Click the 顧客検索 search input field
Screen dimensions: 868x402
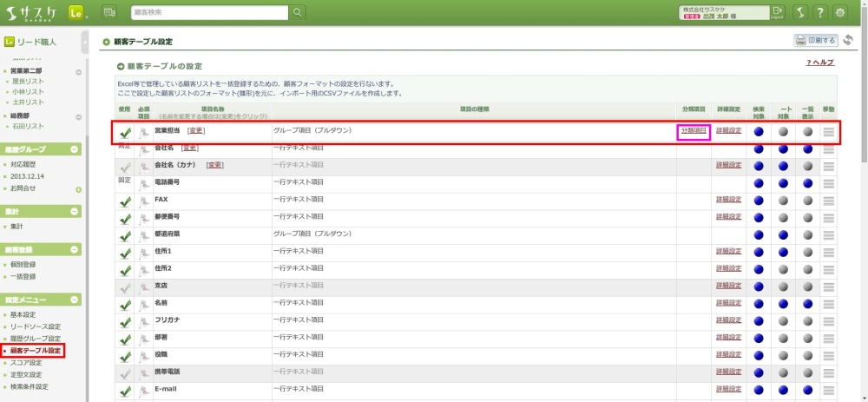[x=208, y=12]
